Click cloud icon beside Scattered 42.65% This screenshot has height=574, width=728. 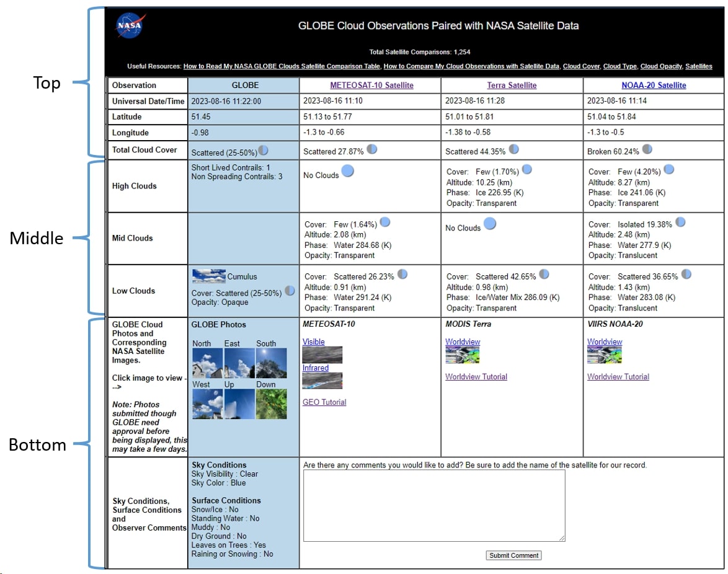pos(544,274)
